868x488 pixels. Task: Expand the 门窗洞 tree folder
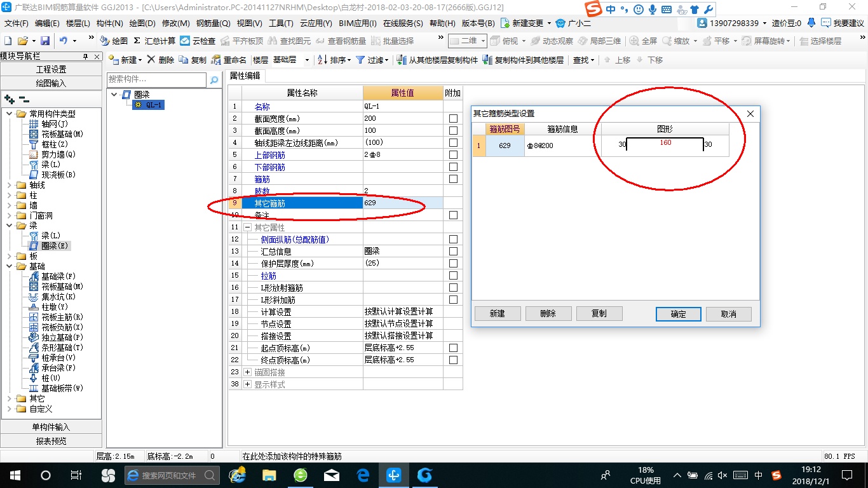point(9,215)
